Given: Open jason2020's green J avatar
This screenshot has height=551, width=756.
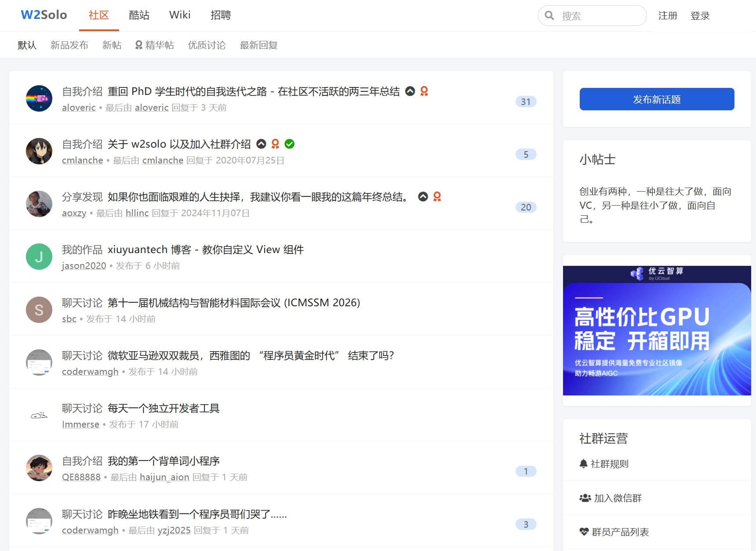Looking at the screenshot, I should click(x=39, y=257).
